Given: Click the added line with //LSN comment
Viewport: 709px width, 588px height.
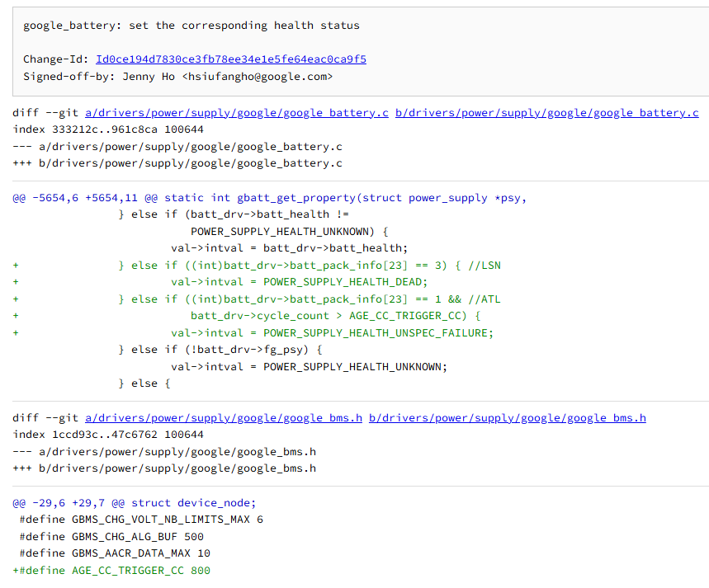Looking at the screenshot, I should pos(310,266).
